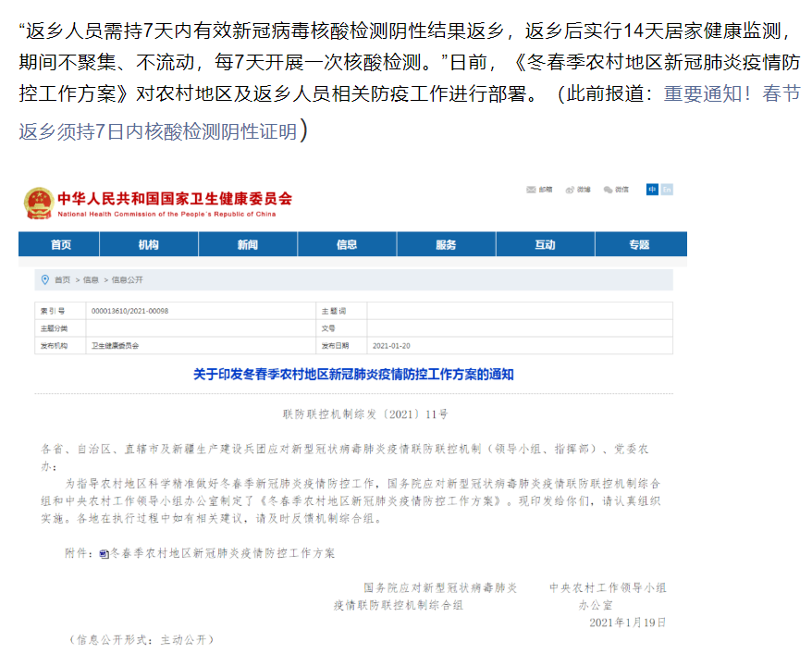Go to the 信息 navigation tab

[x=347, y=245]
